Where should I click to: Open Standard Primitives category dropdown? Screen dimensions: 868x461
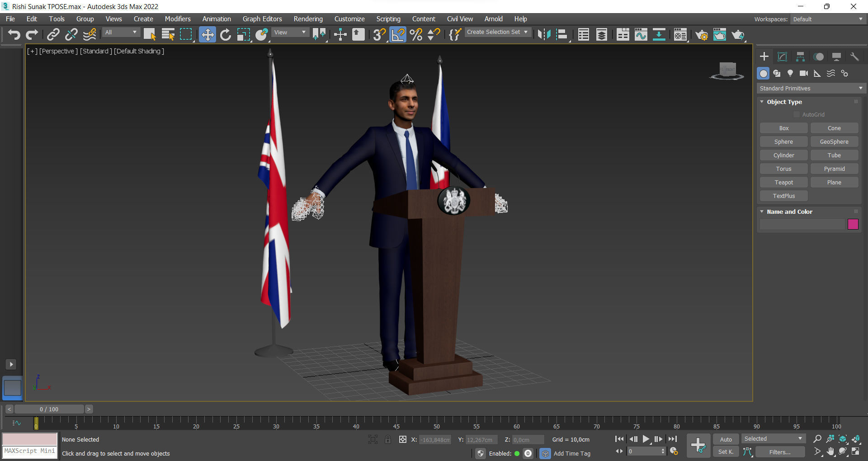coord(811,88)
